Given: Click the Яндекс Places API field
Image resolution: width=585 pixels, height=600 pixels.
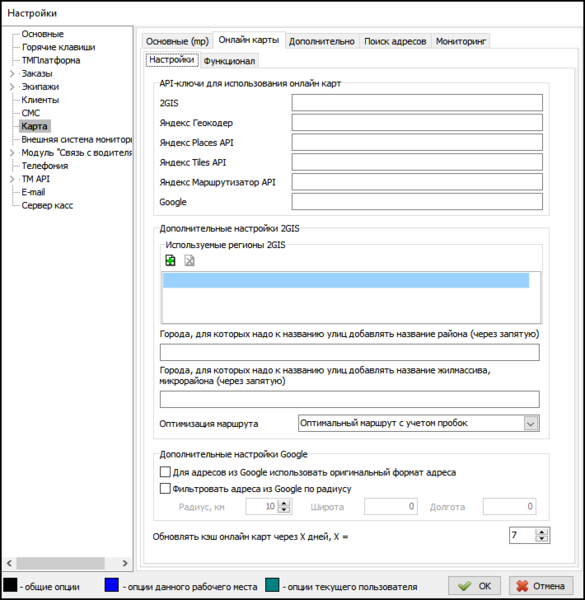Looking at the screenshot, I should tap(417, 142).
